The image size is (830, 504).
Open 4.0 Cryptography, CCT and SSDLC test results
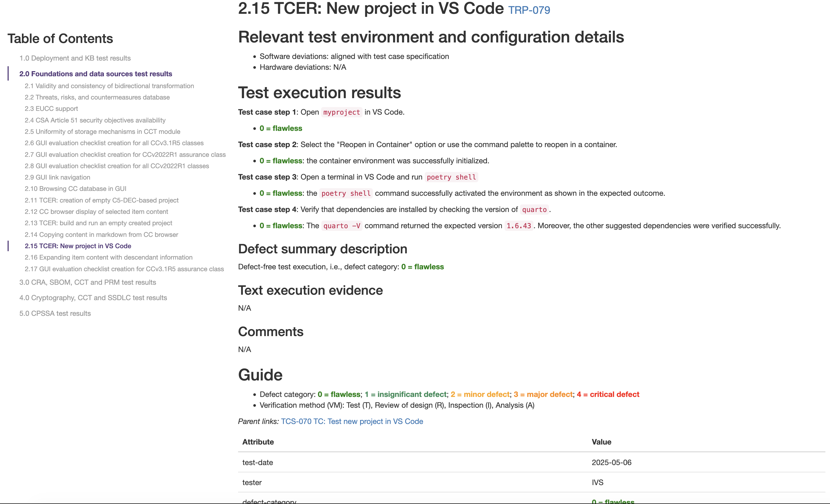93,298
